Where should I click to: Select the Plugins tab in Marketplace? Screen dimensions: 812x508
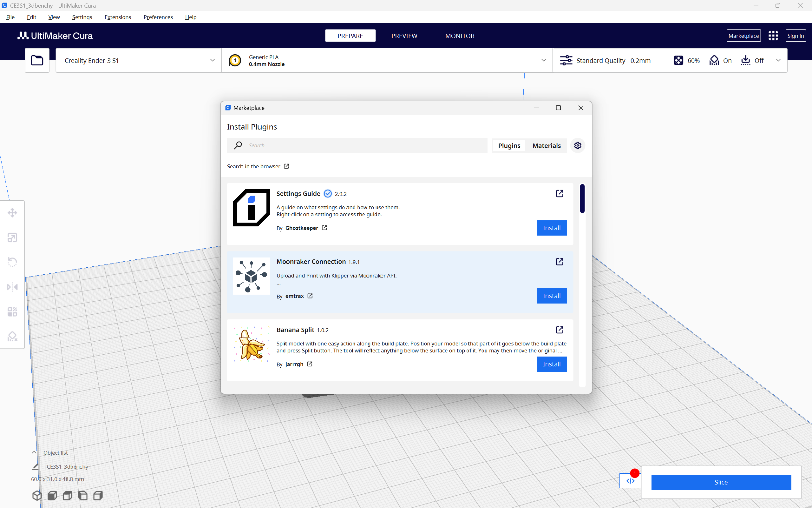pos(509,145)
